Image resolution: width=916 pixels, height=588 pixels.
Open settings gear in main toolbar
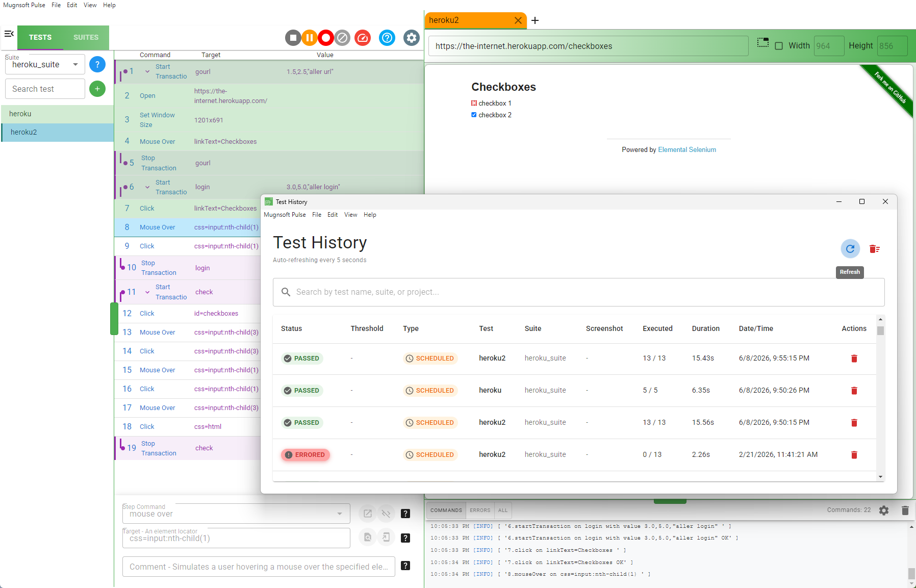[x=412, y=38]
